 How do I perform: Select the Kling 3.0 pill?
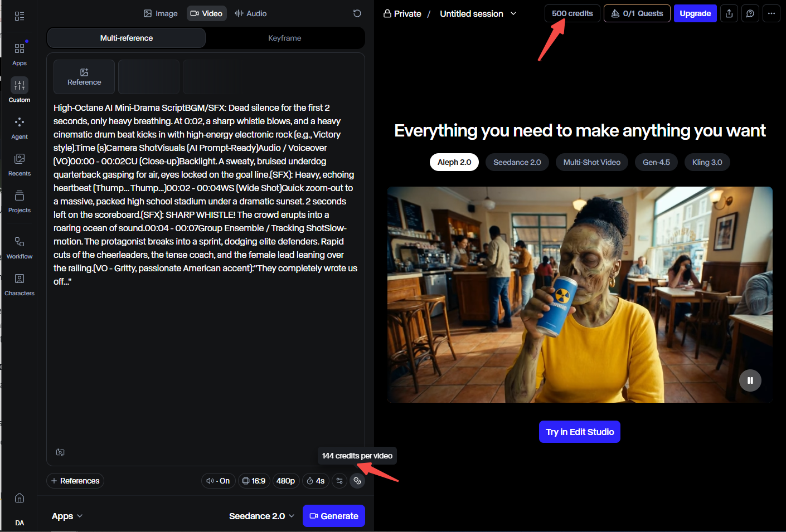[707, 162]
